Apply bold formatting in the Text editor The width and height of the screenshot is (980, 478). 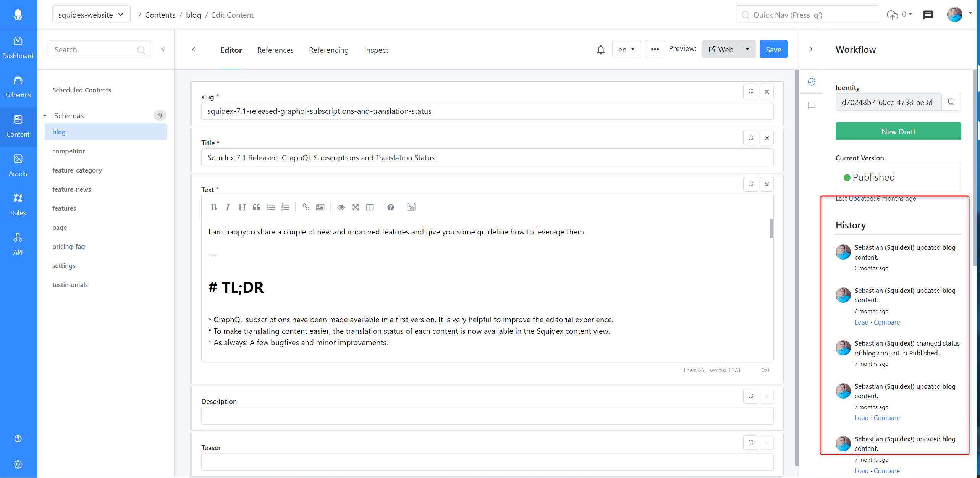point(213,207)
